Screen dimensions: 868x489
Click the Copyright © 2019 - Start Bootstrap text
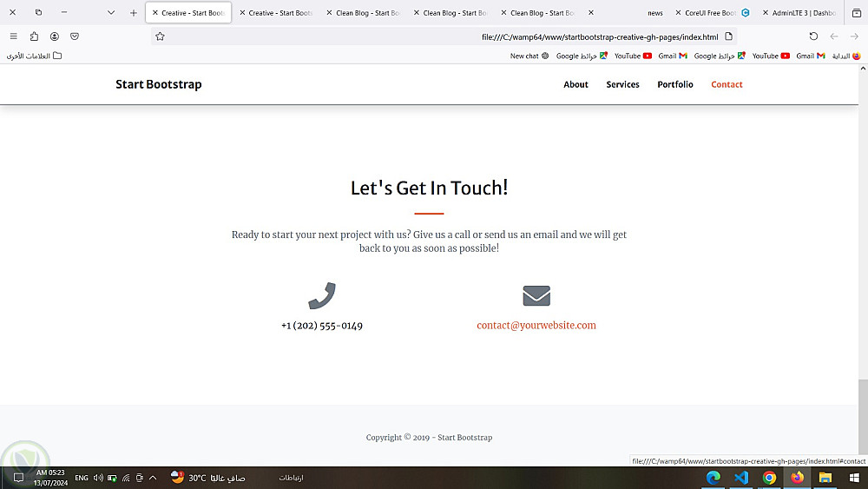(429, 437)
